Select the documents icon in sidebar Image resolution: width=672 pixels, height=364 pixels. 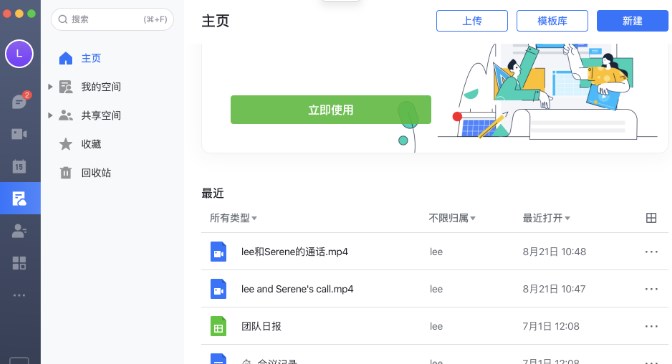[x=19, y=198]
